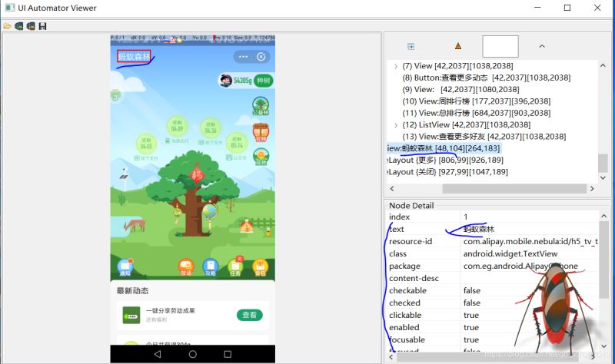Click the tree's horizontal scrollbar right arrow
This screenshot has width=615, height=364.
592,188
